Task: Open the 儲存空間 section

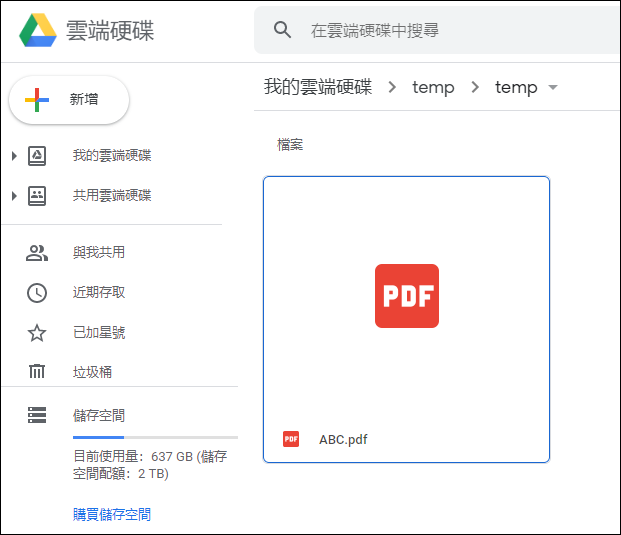Action: pyautogui.click(x=99, y=416)
